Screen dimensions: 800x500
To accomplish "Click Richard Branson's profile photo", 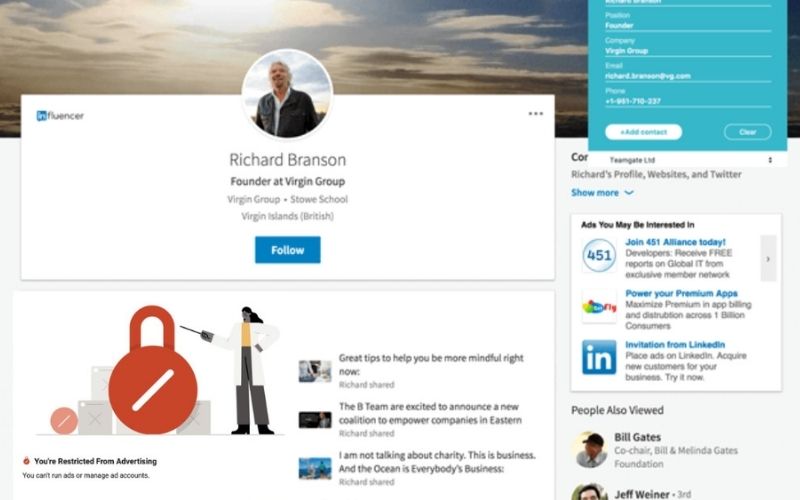I will click(287, 94).
